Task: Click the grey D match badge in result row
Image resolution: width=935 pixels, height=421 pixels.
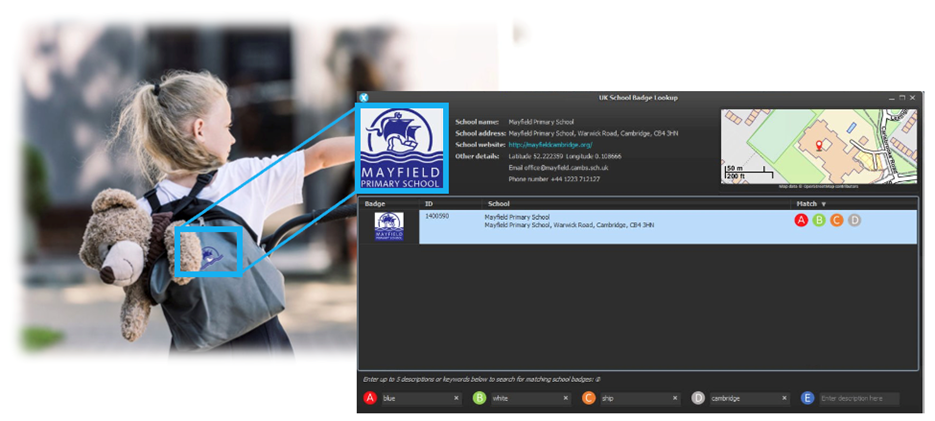Action: [854, 220]
